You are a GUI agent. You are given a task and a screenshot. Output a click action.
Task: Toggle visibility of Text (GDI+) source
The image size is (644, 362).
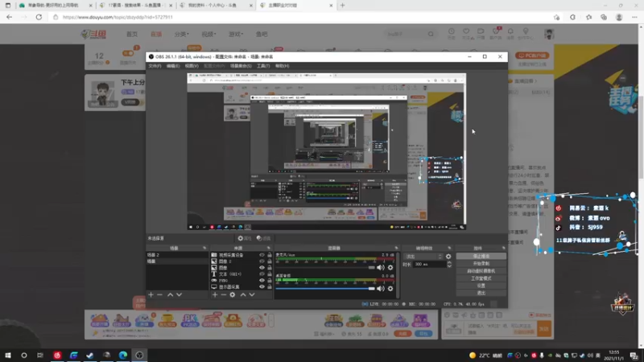pyautogui.click(x=262, y=274)
